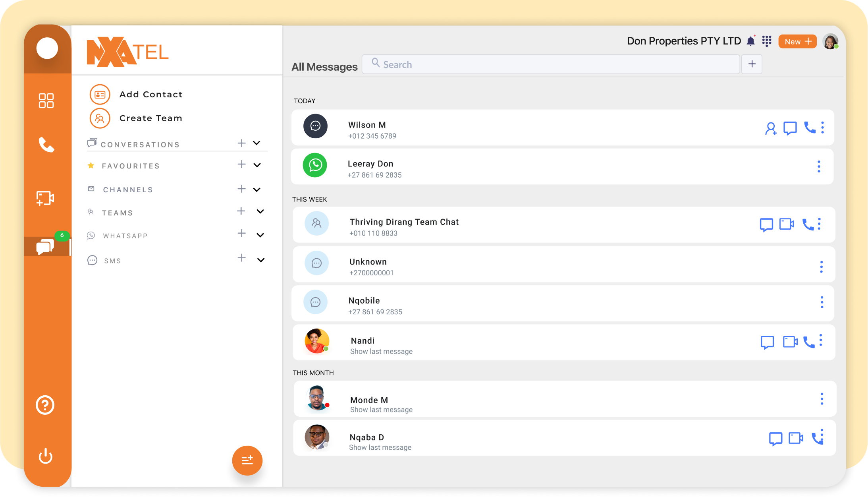Start a video meeting from the sidebar

(45, 197)
